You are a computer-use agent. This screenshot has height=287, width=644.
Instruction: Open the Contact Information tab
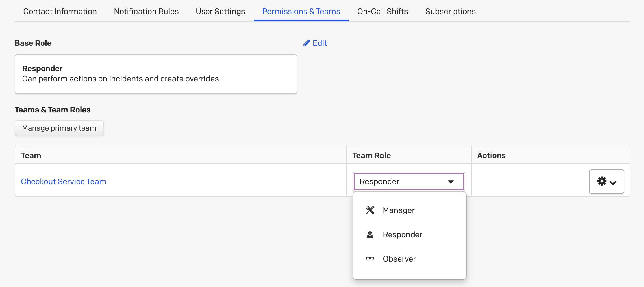coord(60,11)
